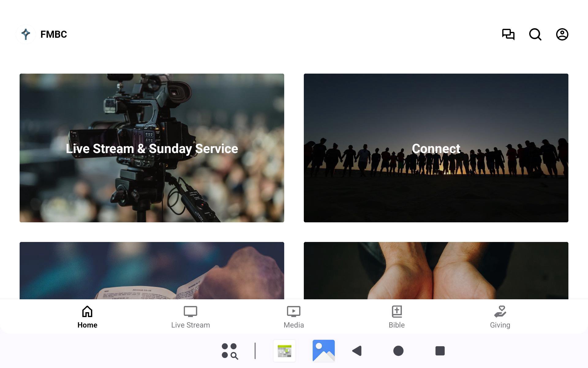Tap the Live Stream monitor icon
This screenshot has width=588, height=368.
click(190, 311)
